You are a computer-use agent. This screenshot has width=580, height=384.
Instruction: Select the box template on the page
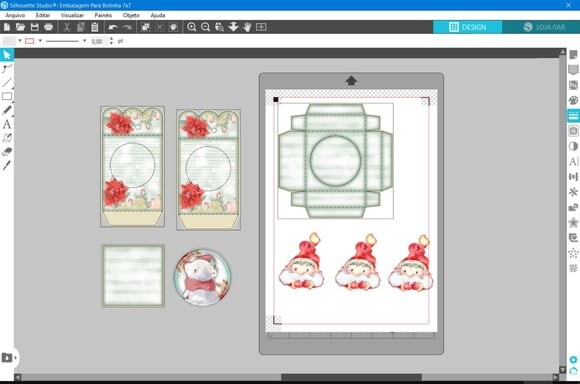click(x=335, y=161)
